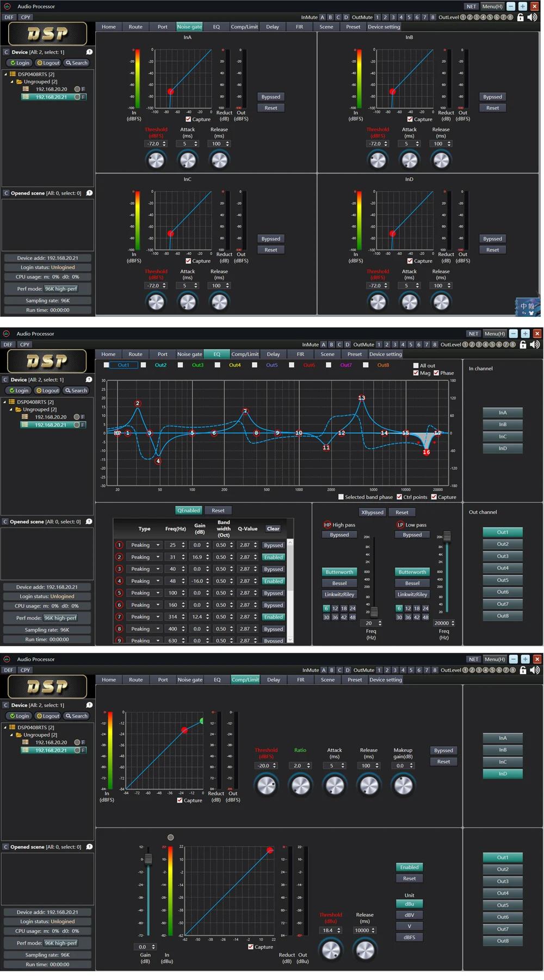544x980 pixels.
Task: Tick the Selected band phase checkbox
Action: tap(341, 497)
